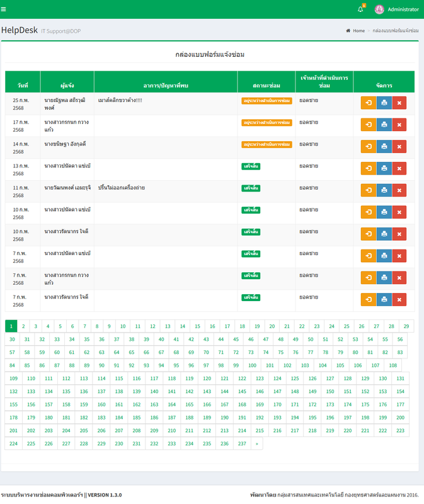Open the 7 ก.พ. request by นางสาวรัตนากร
This screenshot has width=424, height=504.
(x=369, y=300)
